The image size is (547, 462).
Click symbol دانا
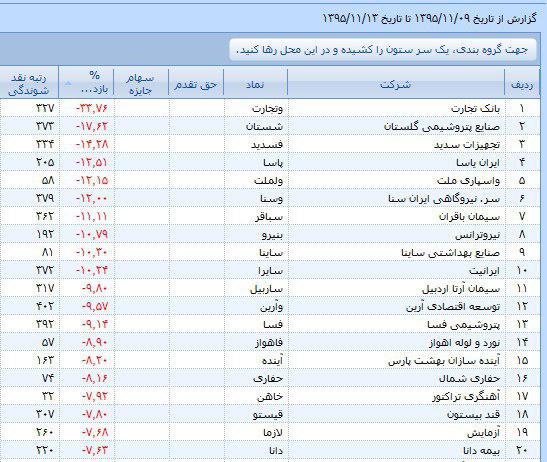tap(276, 451)
